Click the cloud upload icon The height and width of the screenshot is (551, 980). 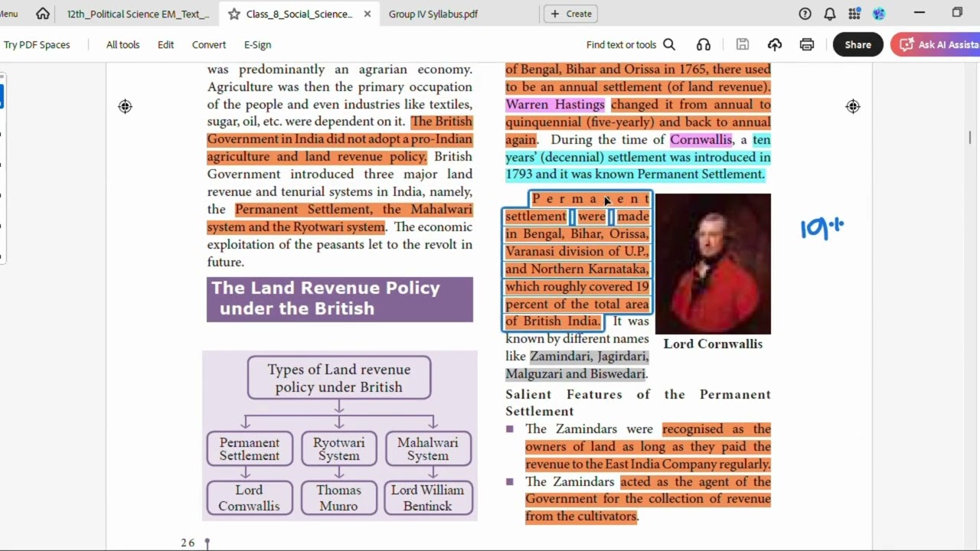pos(775,44)
